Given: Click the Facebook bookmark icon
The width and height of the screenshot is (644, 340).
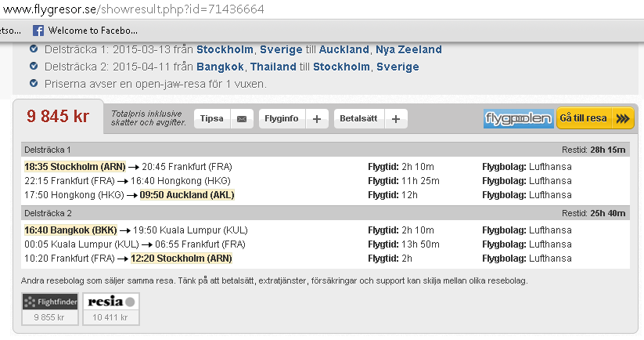Looking at the screenshot, I should (38, 31).
